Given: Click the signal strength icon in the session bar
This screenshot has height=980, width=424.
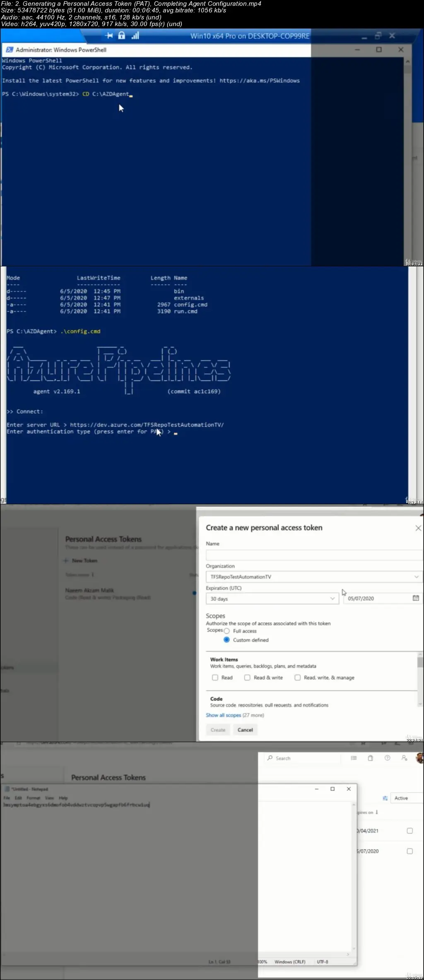Looking at the screenshot, I should [135, 36].
